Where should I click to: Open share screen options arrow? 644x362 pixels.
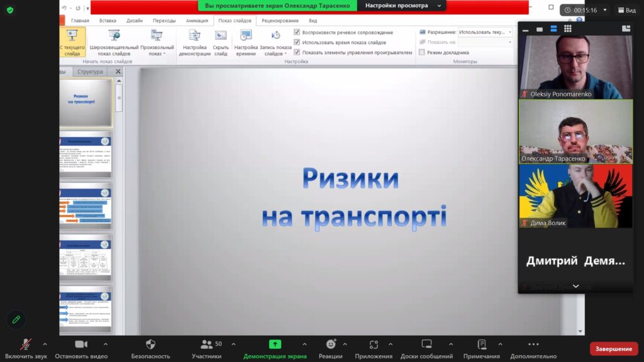(x=304, y=344)
